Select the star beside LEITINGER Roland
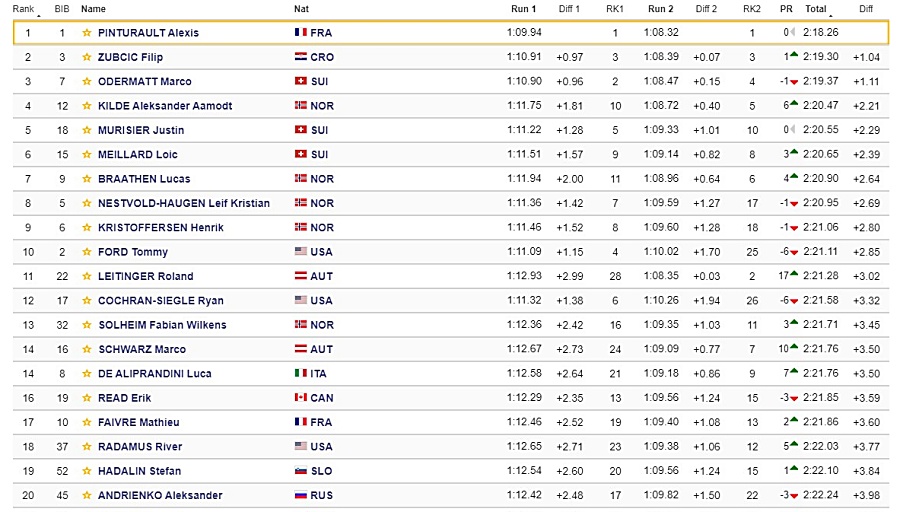 (87, 276)
